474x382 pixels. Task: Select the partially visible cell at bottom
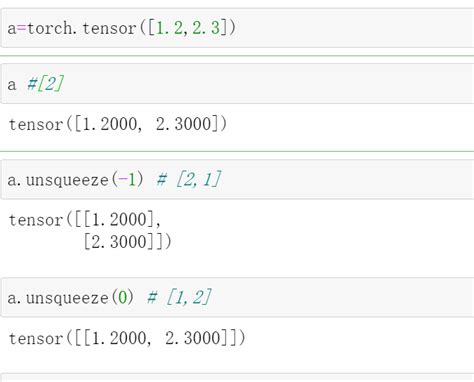[237, 378]
